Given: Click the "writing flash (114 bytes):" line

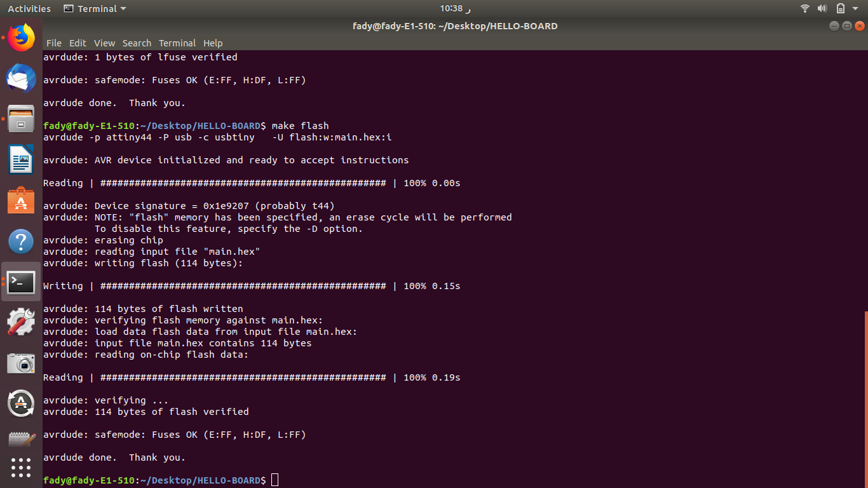Looking at the screenshot, I should 143,263.
